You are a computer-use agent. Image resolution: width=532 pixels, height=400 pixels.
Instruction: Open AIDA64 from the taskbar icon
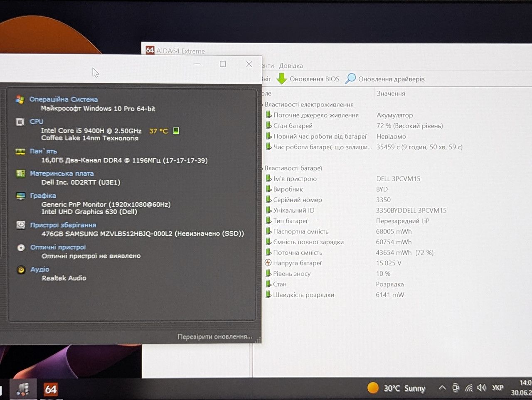pos(51,389)
